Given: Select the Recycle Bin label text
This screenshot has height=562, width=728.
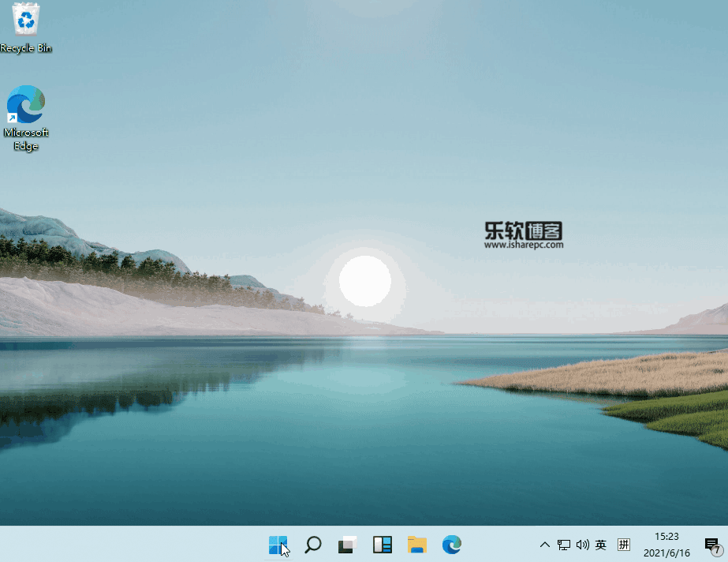Looking at the screenshot, I should point(25,47).
